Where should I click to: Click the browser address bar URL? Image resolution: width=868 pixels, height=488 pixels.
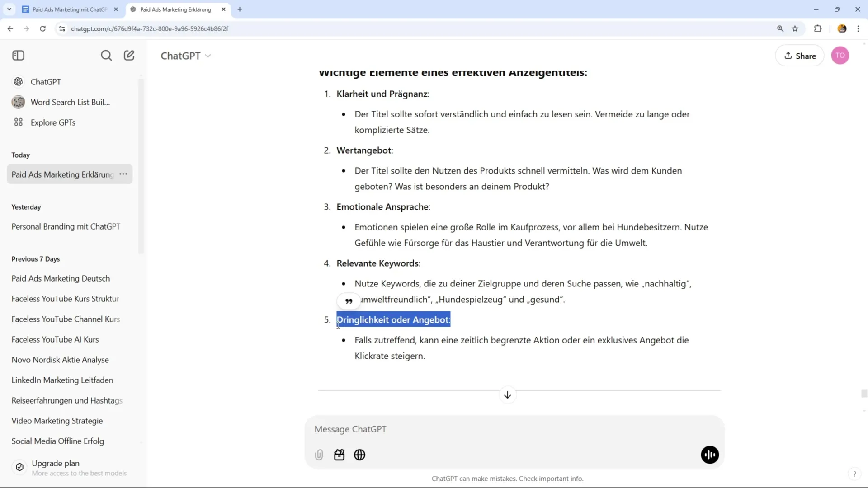point(150,28)
